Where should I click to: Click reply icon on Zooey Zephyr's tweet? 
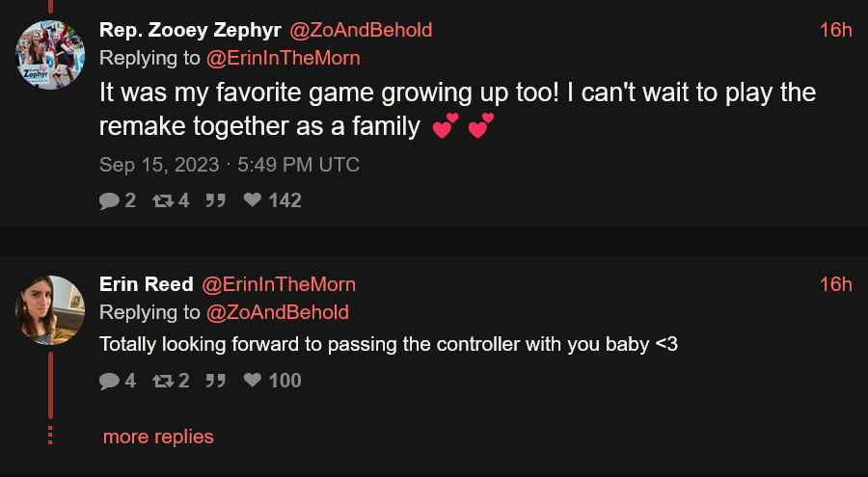point(107,200)
